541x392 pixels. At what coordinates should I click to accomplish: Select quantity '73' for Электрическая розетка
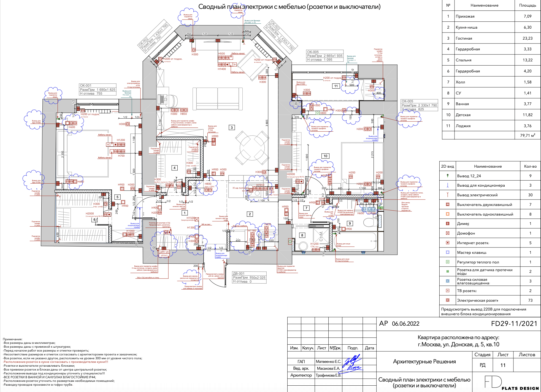[530, 300]
